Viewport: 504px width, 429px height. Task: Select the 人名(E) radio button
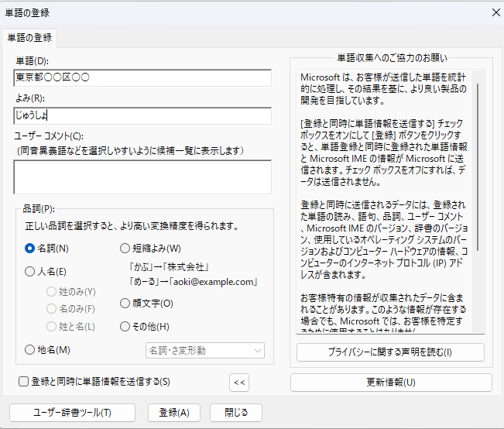pyautogui.click(x=30, y=272)
